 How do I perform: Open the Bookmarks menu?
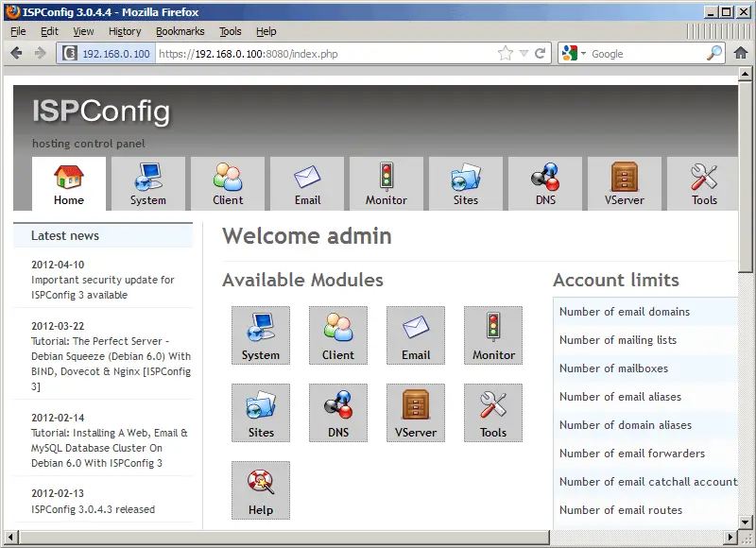(180, 31)
